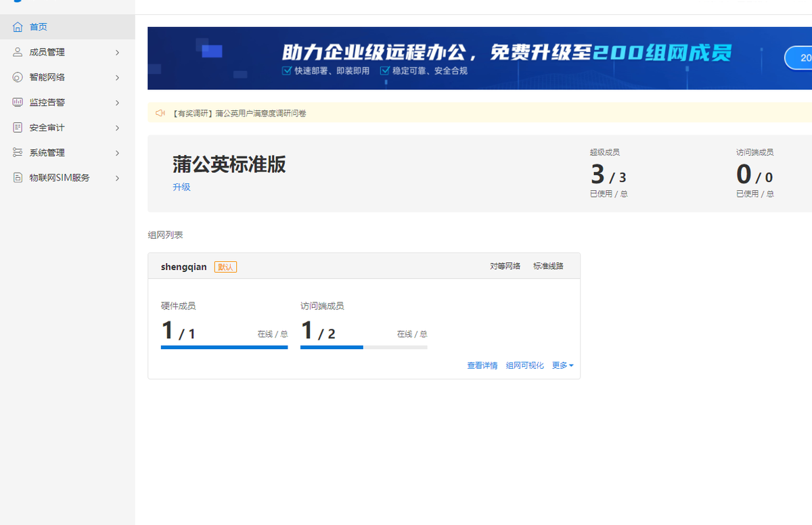Open the 首页 menu item
The width and height of the screenshot is (812, 525).
point(68,27)
